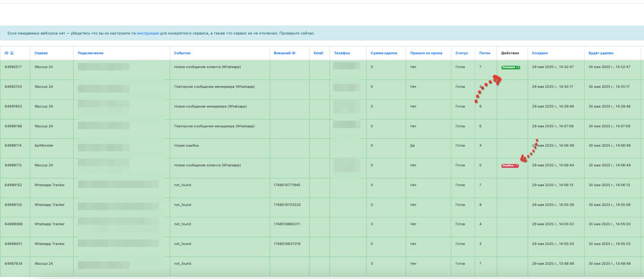The image size is (644, 279).
Task: Sort by the "Пришло из крона" header
Action: (426, 53)
